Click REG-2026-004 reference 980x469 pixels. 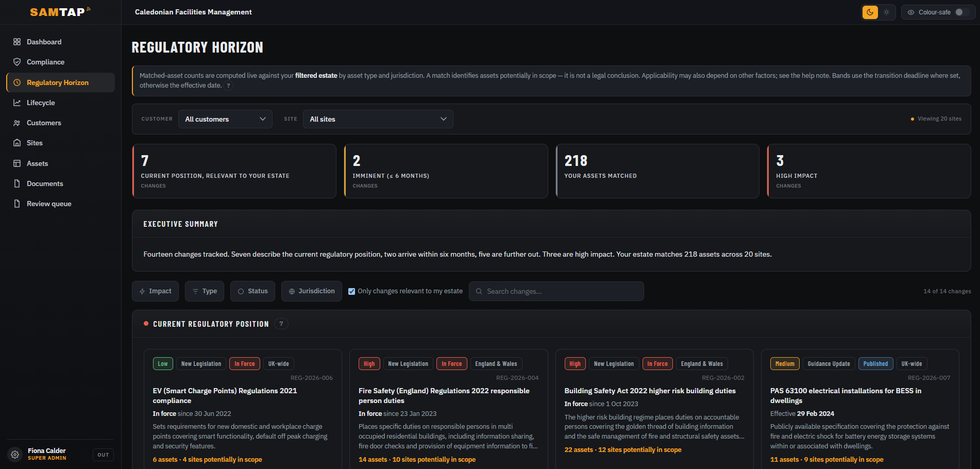[517, 378]
